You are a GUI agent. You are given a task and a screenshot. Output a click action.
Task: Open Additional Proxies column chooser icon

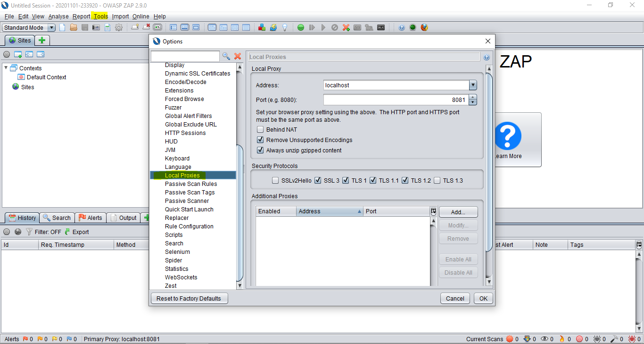[x=433, y=211]
